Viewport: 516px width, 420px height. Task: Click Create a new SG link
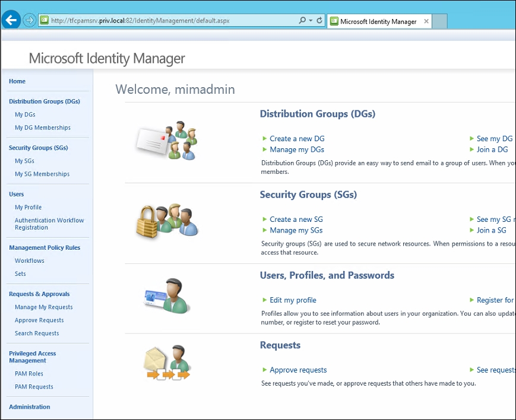click(296, 219)
